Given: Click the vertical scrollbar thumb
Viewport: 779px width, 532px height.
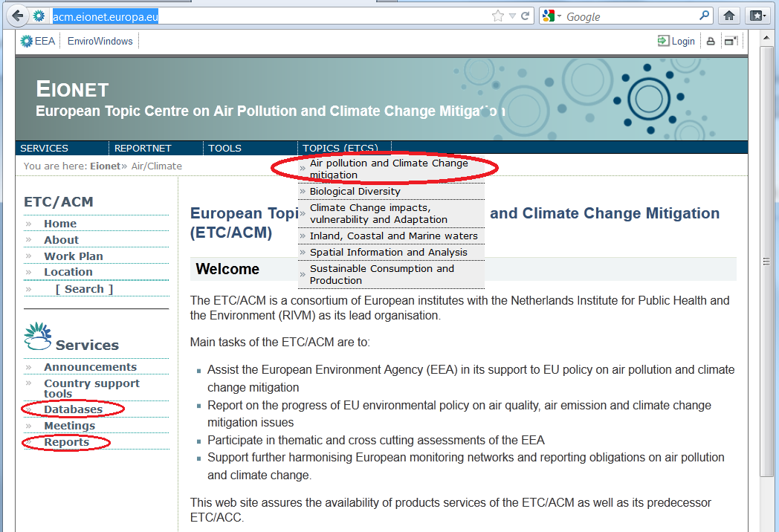Looking at the screenshot, I should (x=766, y=262).
